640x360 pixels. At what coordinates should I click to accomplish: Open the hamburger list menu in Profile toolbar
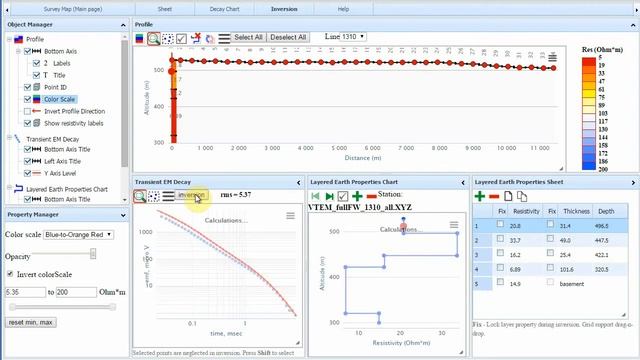coord(224,39)
